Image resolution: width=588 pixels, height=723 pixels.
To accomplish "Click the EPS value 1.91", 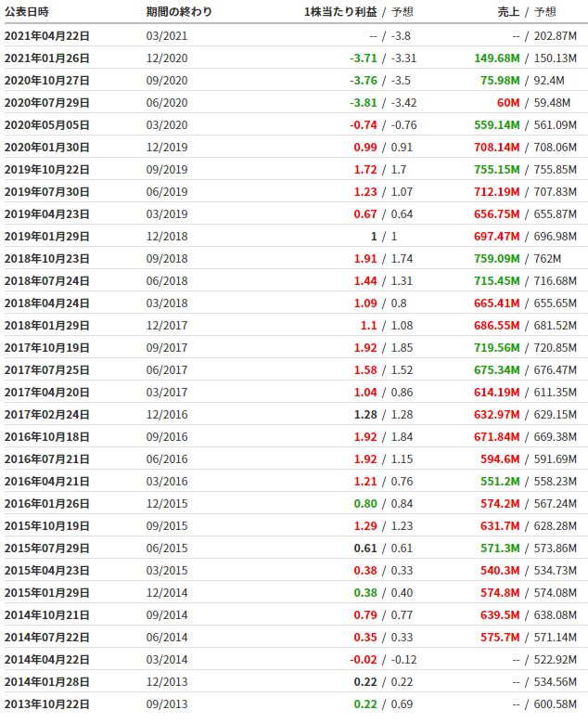I will click(365, 259).
